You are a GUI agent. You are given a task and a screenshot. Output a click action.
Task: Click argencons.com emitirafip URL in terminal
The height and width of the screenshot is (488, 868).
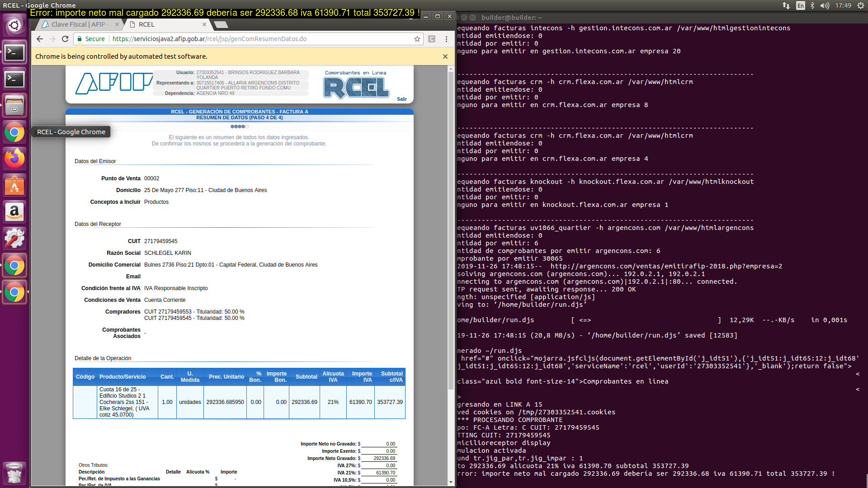click(666, 266)
